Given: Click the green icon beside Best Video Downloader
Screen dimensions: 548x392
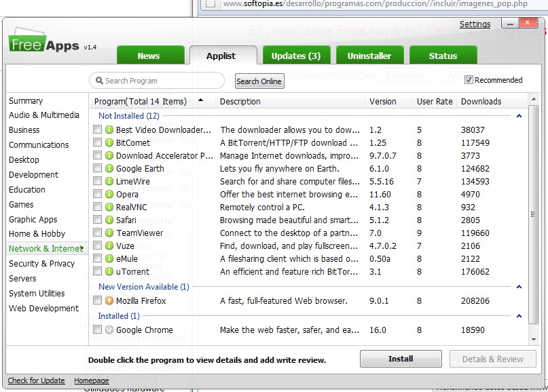Looking at the screenshot, I should [109, 130].
